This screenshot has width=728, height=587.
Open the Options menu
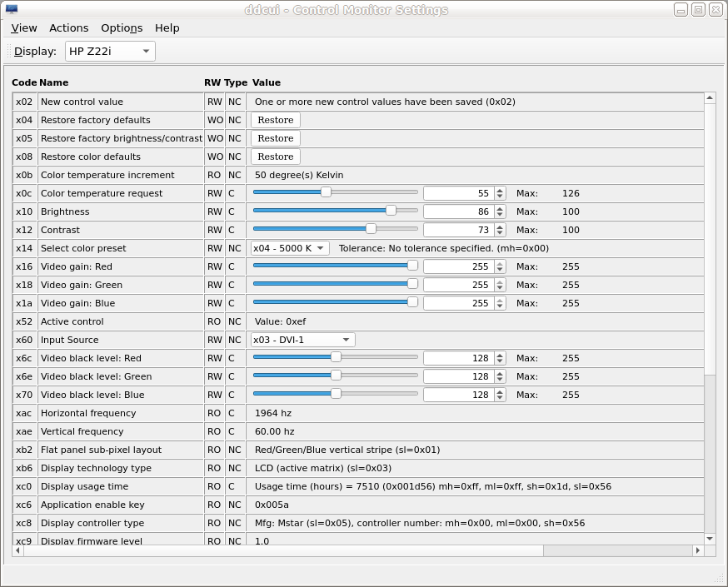121,27
